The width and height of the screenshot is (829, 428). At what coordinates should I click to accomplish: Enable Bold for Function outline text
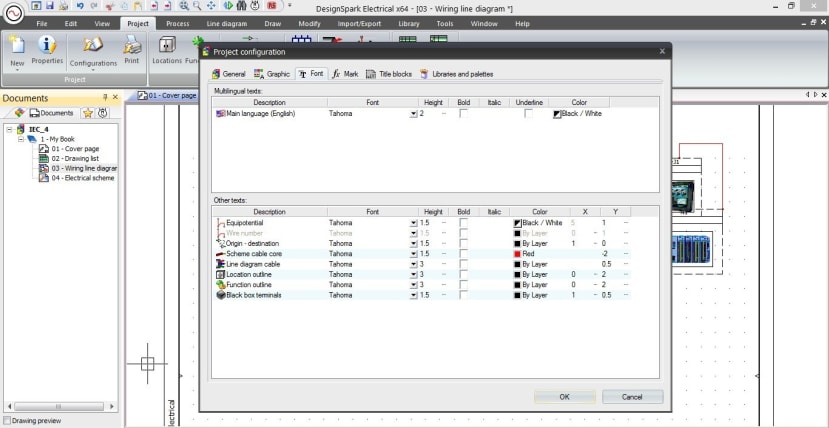(464, 285)
